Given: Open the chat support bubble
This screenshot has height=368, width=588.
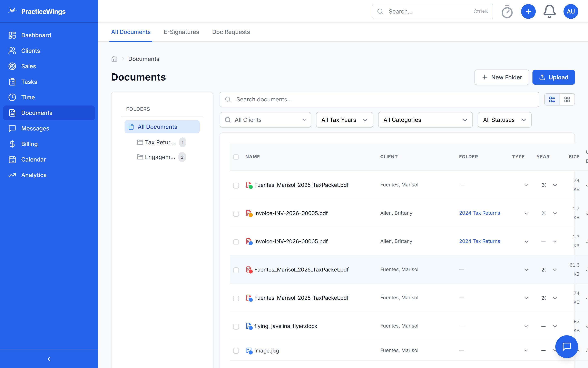Looking at the screenshot, I should click(567, 347).
